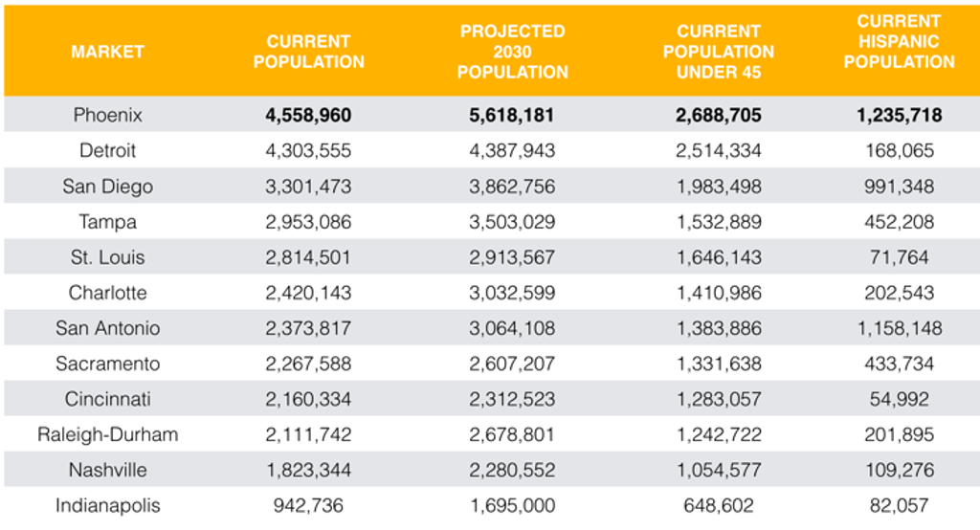Screen dimensions: 980x530
Task: Click Charlotte projected population 3,032,599
Action: pos(512,293)
